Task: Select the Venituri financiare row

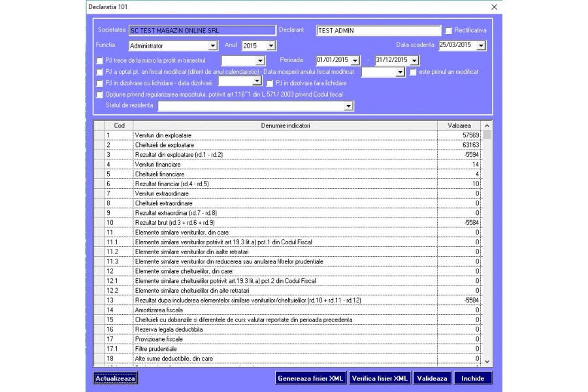Action: (x=287, y=164)
